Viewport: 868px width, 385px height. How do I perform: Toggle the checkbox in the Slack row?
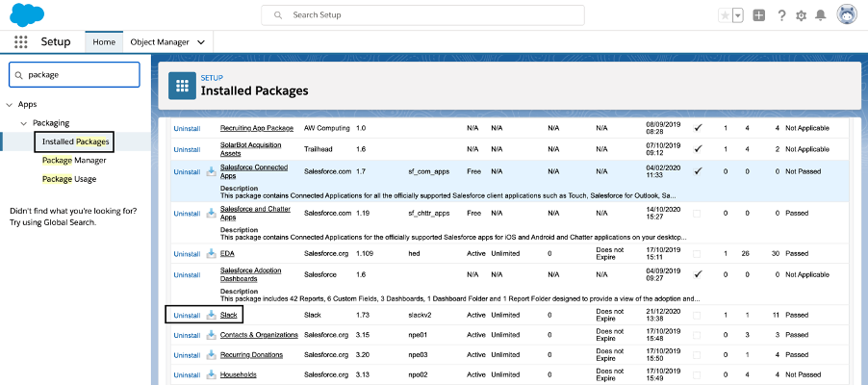(697, 315)
